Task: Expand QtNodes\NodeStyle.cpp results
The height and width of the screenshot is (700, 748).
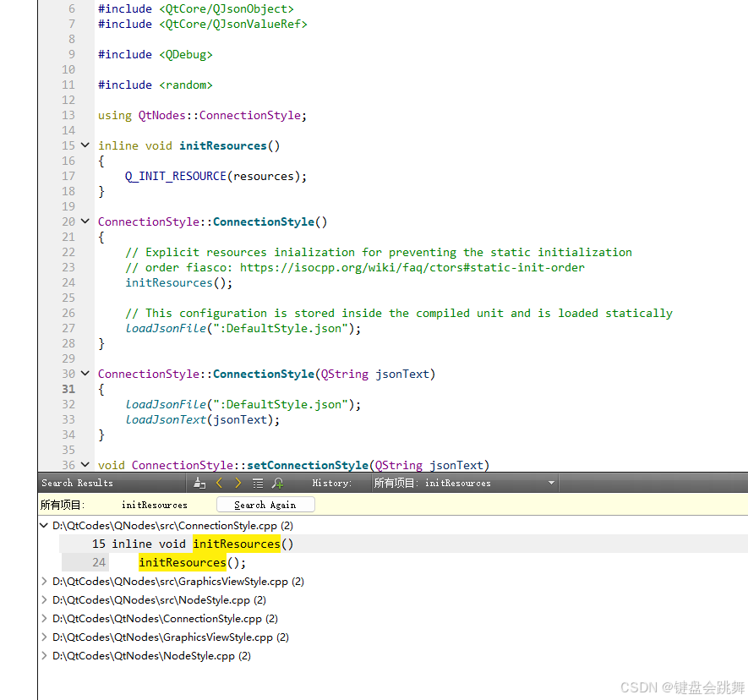Action: 44,656
